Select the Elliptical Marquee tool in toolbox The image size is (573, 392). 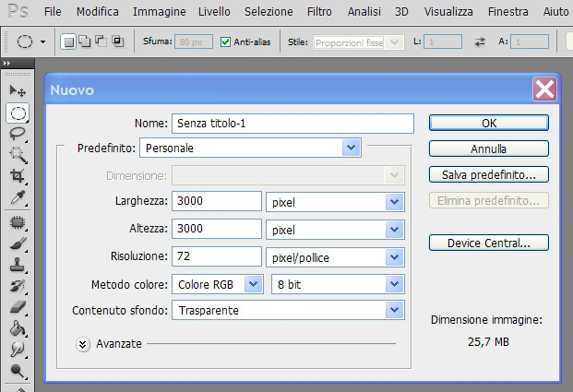click(x=18, y=113)
